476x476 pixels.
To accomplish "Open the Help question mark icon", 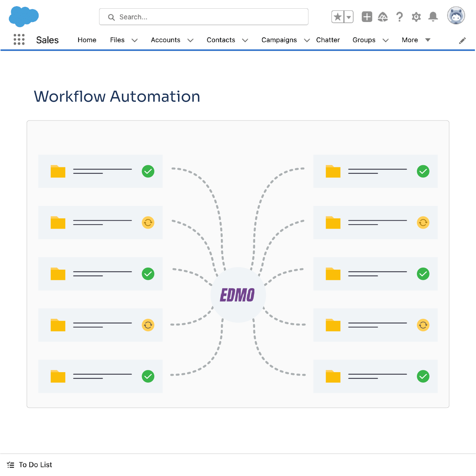I will [x=399, y=17].
